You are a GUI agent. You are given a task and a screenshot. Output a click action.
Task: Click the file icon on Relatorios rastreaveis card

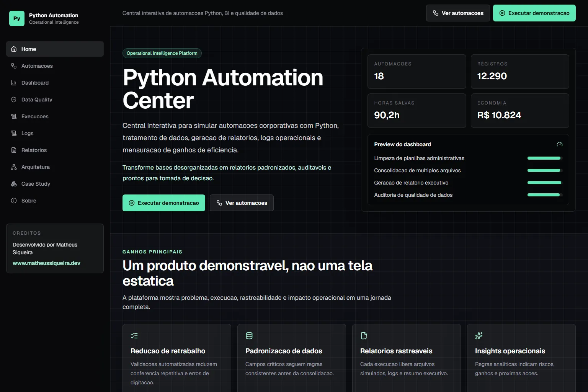point(364,336)
